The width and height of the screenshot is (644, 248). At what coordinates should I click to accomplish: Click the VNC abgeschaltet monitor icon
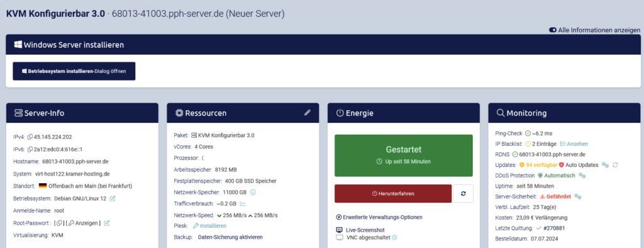pyautogui.click(x=339, y=237)
